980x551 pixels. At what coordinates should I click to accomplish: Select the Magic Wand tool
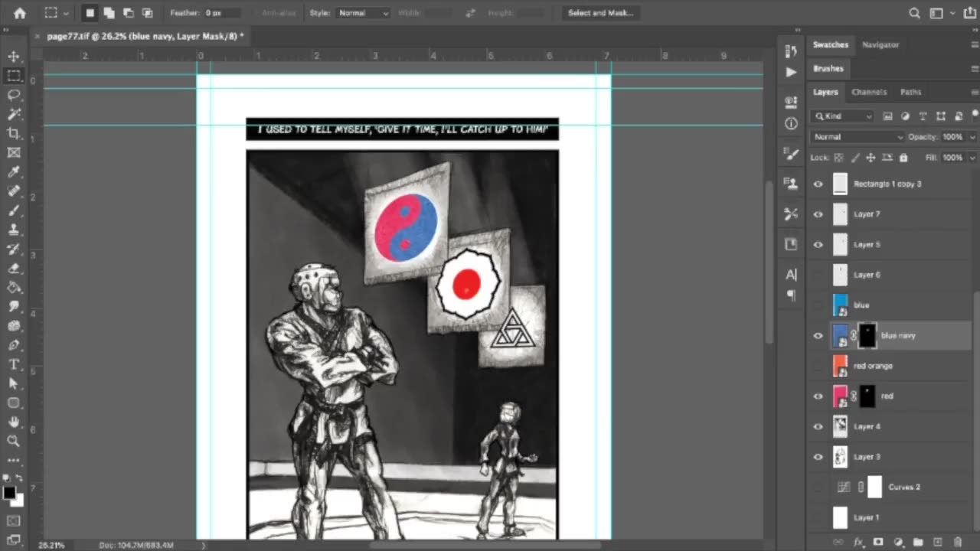click(14, 114)
